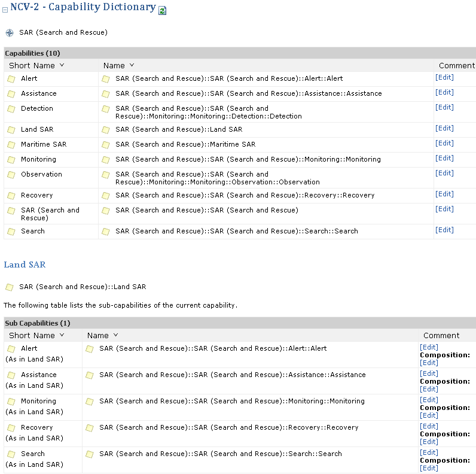
Task: Edit the comment for the Alert capability
Action: (444, 77)
